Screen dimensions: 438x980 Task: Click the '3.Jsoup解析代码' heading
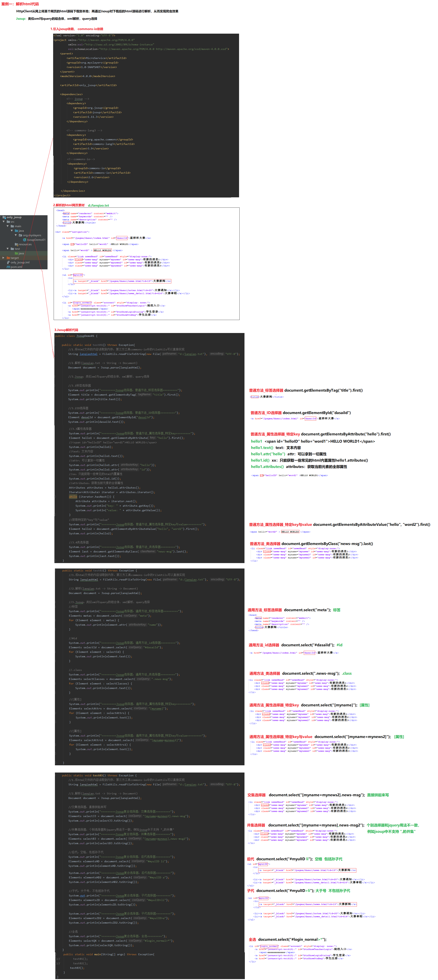click(66, 330)
